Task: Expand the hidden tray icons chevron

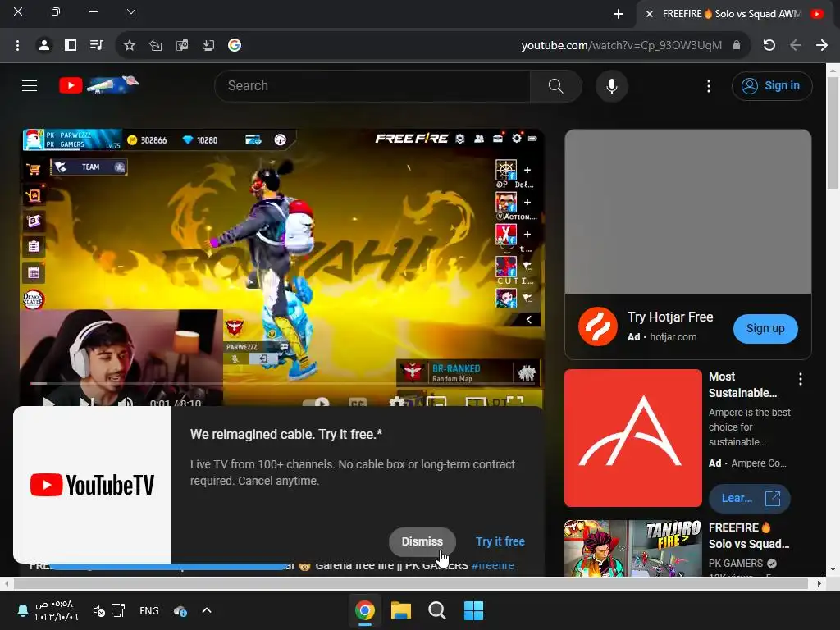Action: point(207,610)
